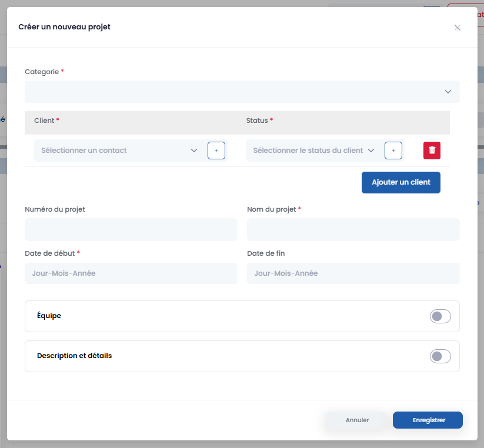Focus the Numéro du projet input field
This screenshot has width=484, height=448.
[131, 229]
